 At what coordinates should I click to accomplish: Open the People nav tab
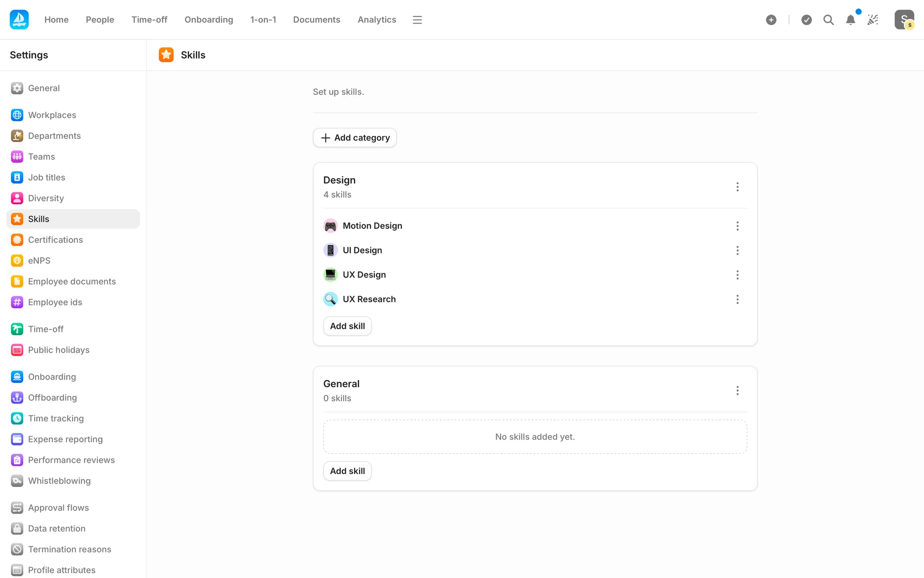pos(100,20)
